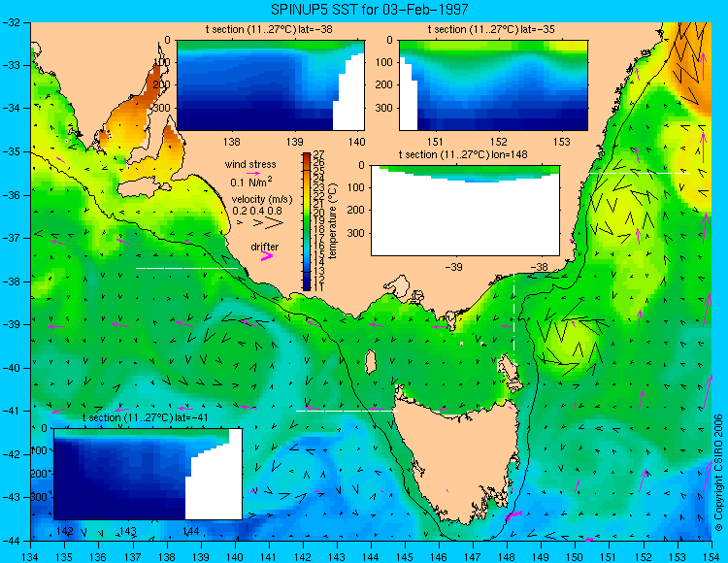Click longitude label 134 on bottom axis
The image size is (728, 563).
tap(31, 557)
